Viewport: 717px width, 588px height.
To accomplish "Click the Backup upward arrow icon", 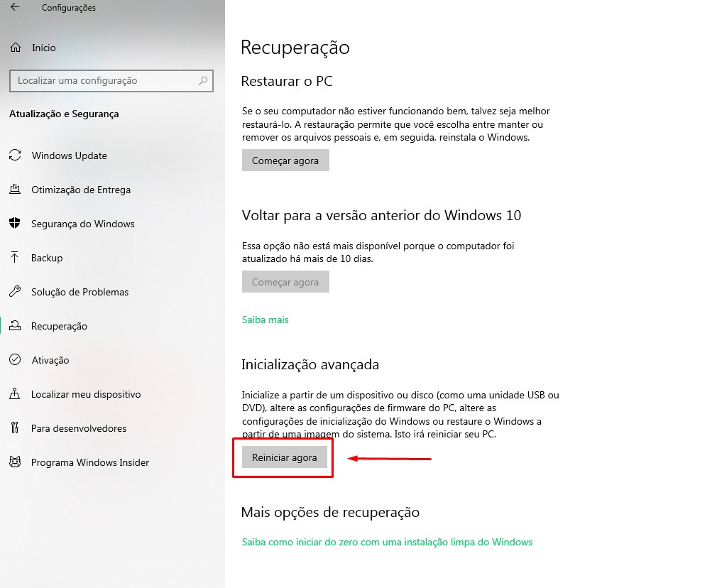I will (x=15, y=257).
